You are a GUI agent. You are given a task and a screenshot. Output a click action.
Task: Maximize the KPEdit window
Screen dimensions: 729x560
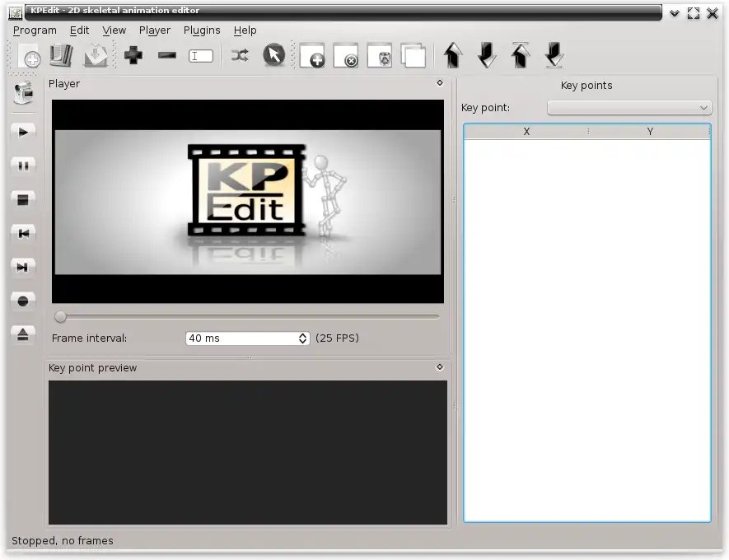(x=694, y=13)
